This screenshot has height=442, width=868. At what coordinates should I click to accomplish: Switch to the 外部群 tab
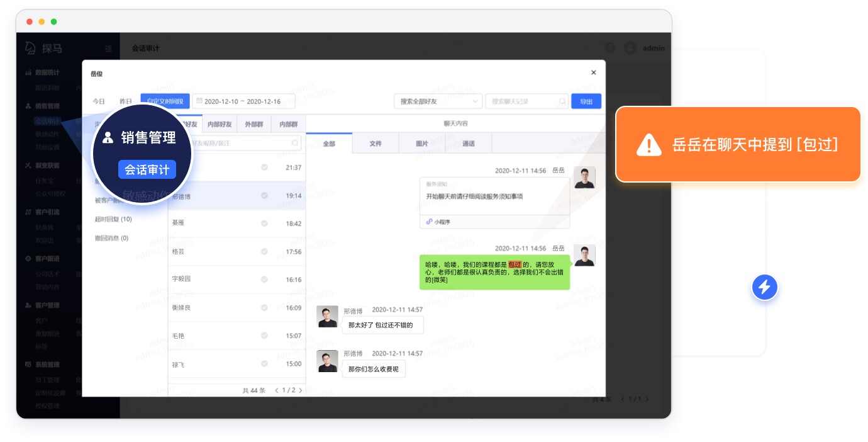click(253, 124)
